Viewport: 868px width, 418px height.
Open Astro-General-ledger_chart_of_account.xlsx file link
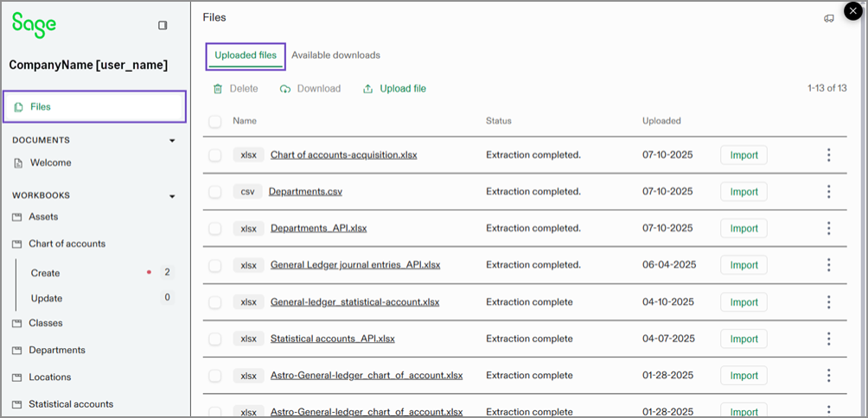[x=367, y=376]
